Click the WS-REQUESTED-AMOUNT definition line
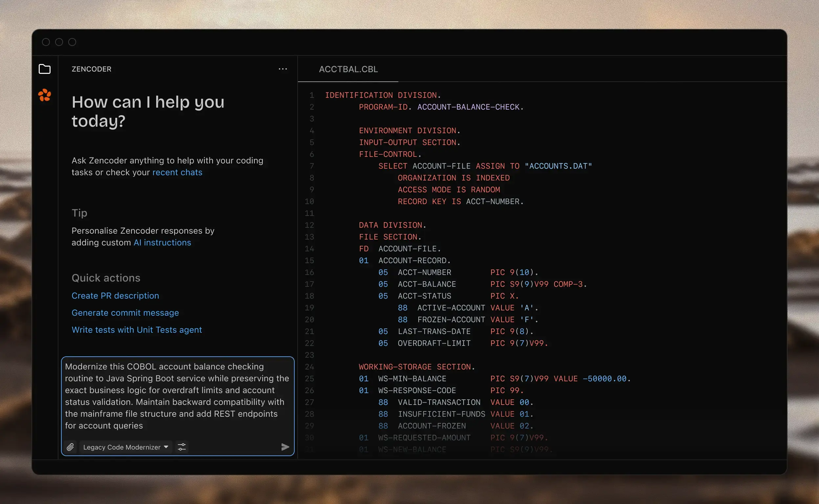The height and width of the screenshot is (504, 819). coord(454,437)
